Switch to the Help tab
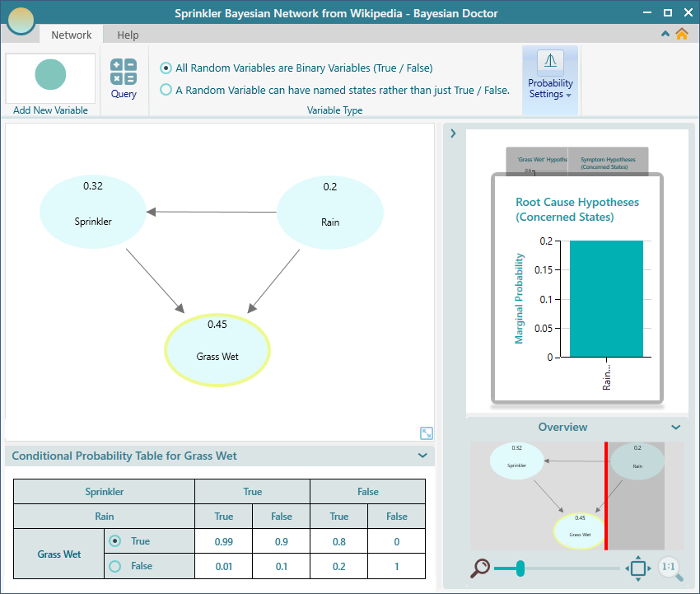 pyautogui.click(x=128, y=35)
